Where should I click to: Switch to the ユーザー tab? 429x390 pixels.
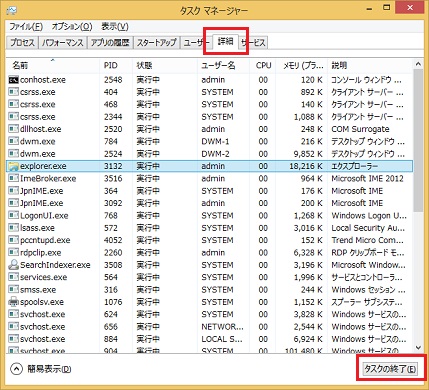[x=196, y=43]
